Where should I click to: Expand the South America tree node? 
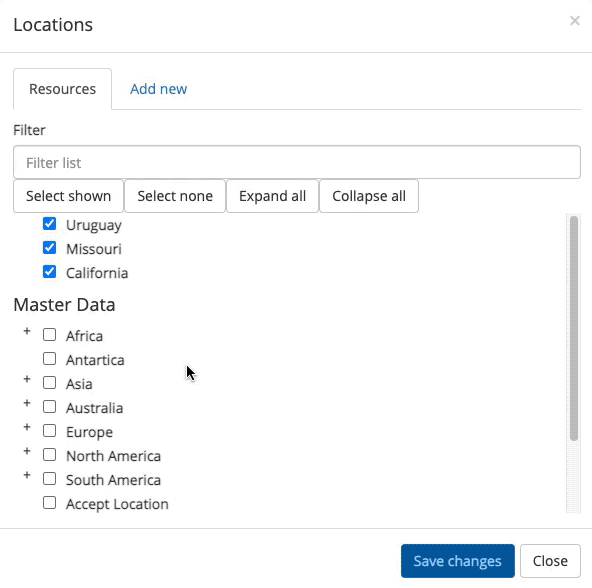click(x=27, y=475)
